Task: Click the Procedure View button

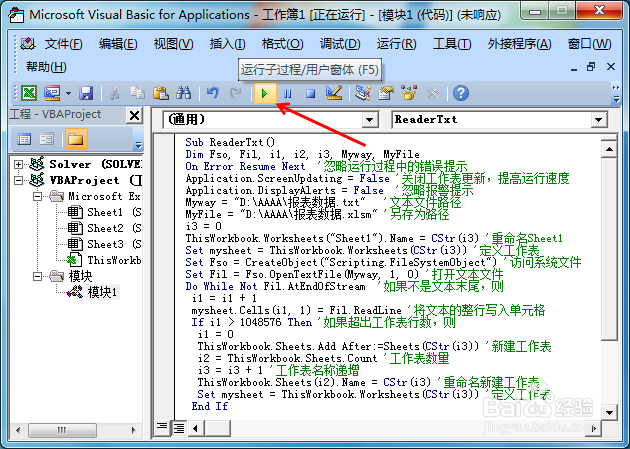Action: pos(162,428)
